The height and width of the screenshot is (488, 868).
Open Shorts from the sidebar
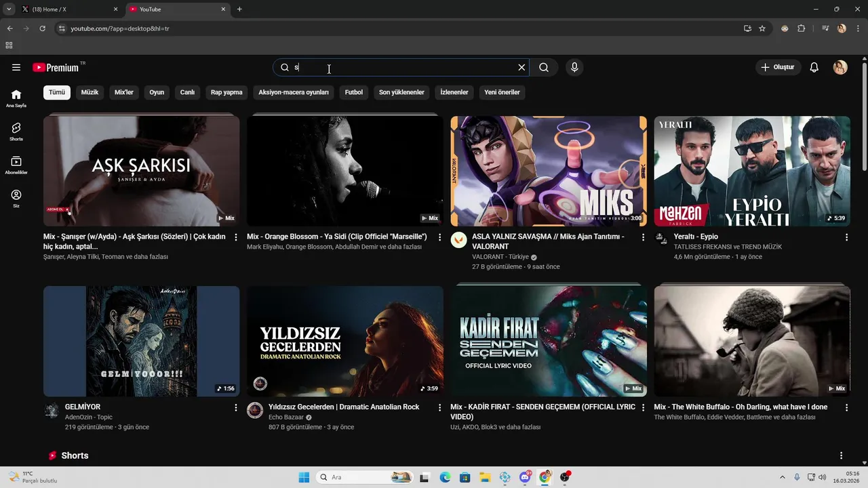[16, 131]
